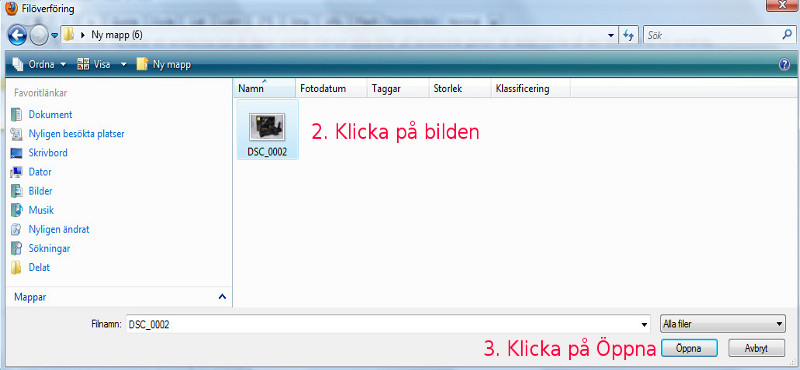Select the DSC_0002 image thumbnail
Viewport: 800px width, 370px height.
[267, 130]
